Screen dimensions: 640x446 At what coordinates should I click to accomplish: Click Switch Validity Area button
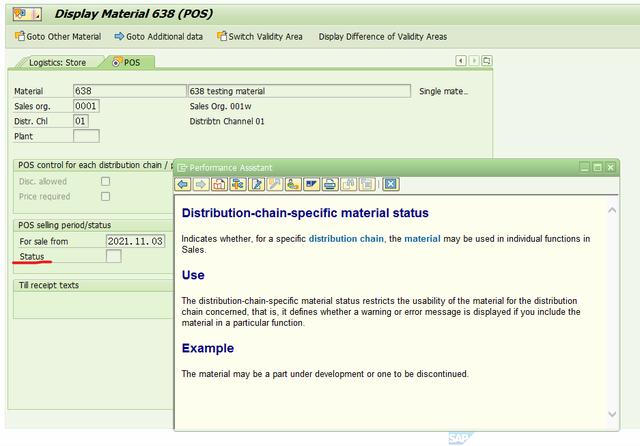pyautogui.click(x=260, y=37)
